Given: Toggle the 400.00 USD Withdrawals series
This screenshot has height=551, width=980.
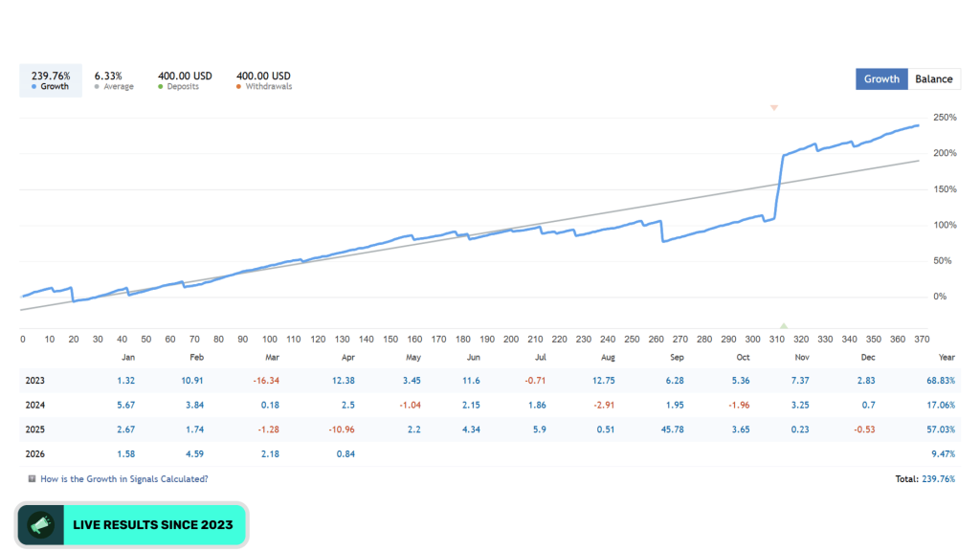Looking at the screenshot, I should pyautogui.click(x=264, y=80).
